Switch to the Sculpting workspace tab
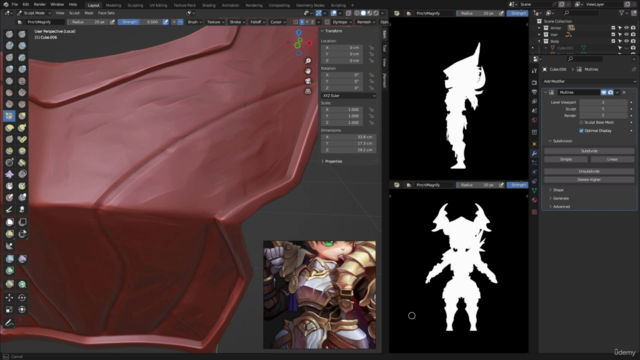Viewport: 640px width, 360px height. [135, 5]
